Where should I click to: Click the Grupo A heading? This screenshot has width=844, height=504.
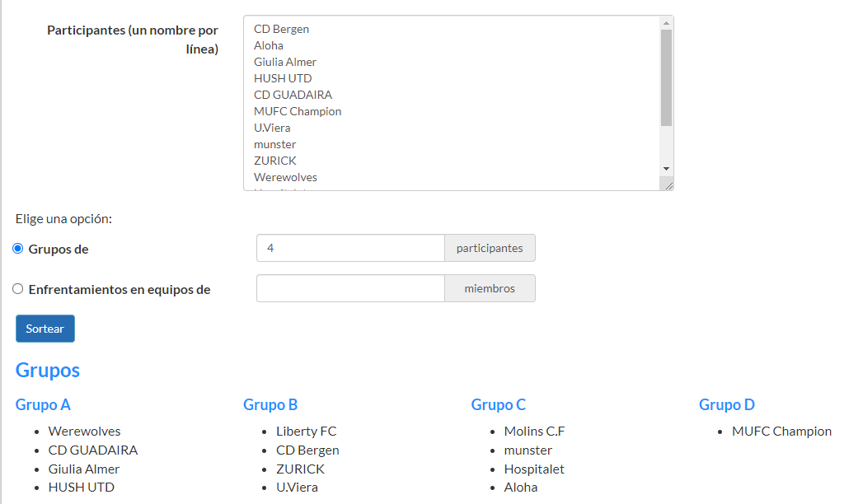(43, 404)
